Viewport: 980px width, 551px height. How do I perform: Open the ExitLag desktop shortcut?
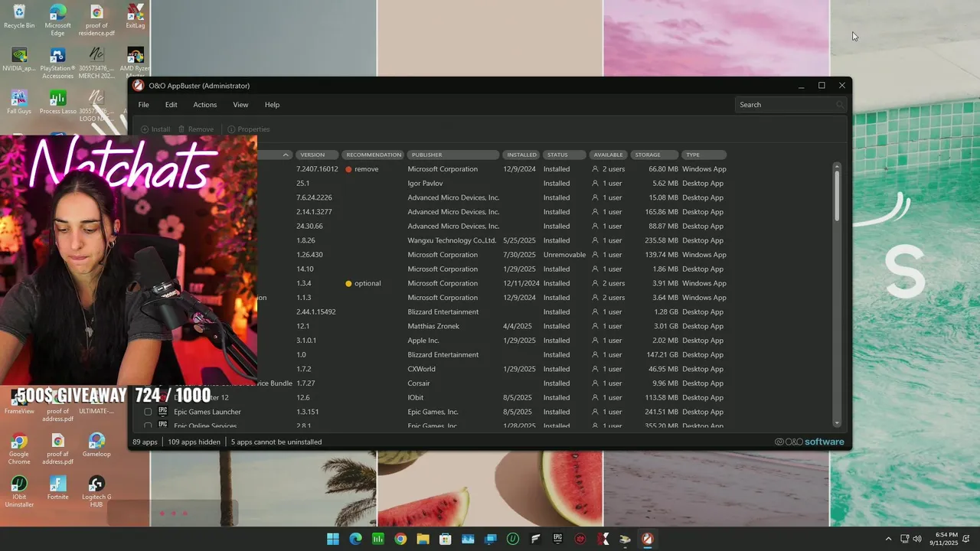[136, 17]
